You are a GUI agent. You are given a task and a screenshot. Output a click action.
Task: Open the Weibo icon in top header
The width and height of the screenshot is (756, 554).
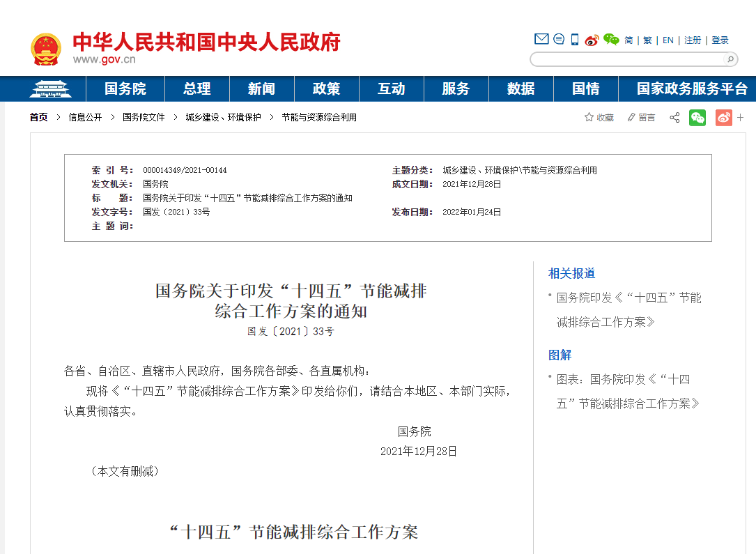(592, 40)
